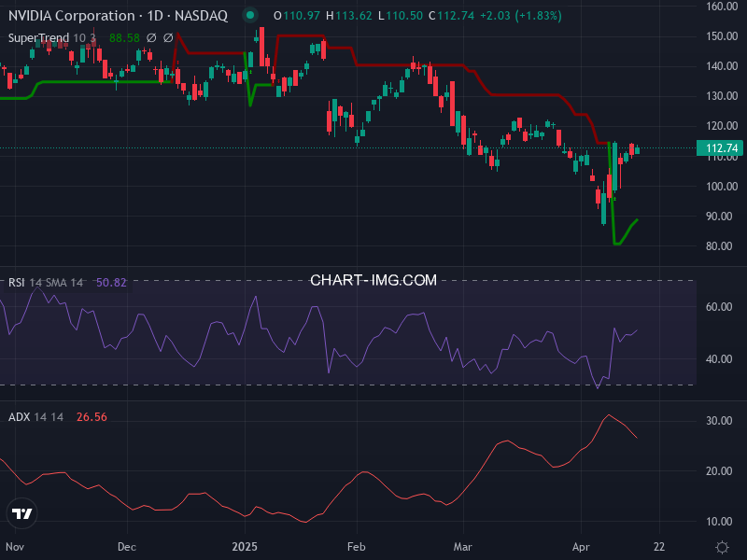Click the change value +2.03 (+1.83%)
The width and height of the screenshot is (747, 560).
(x=521, y=16)
